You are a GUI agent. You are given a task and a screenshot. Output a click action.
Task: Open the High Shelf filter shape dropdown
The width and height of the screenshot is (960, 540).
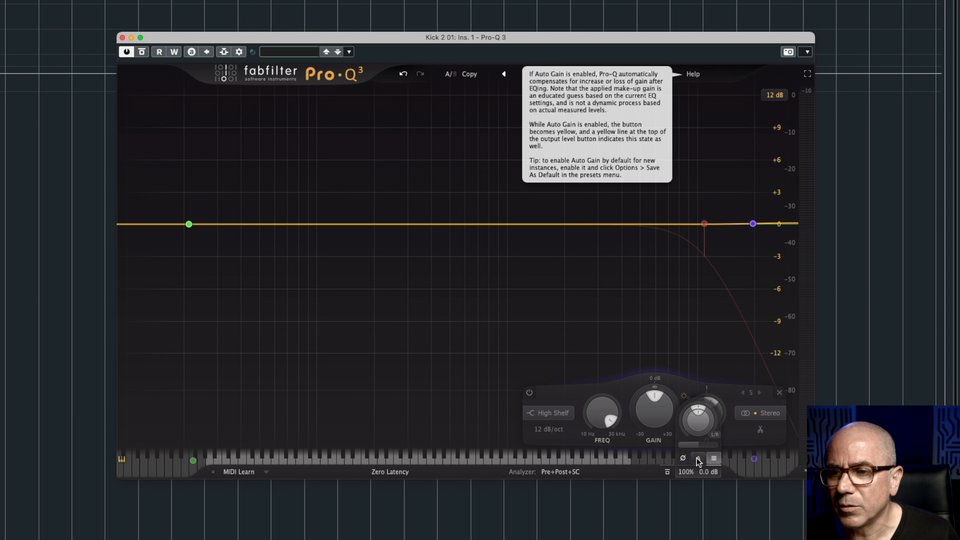(549, 413)
